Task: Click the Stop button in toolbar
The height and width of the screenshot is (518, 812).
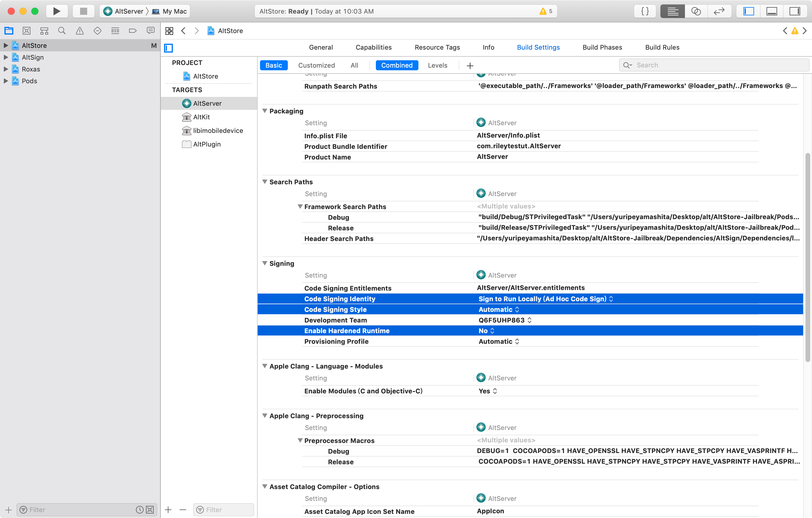Action: [x=83, y=11]
